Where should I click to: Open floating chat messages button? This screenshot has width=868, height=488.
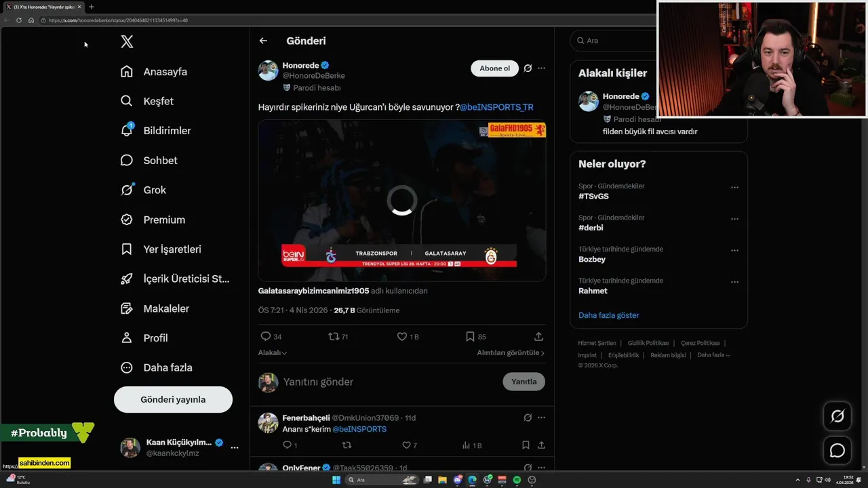pos(837,451)
